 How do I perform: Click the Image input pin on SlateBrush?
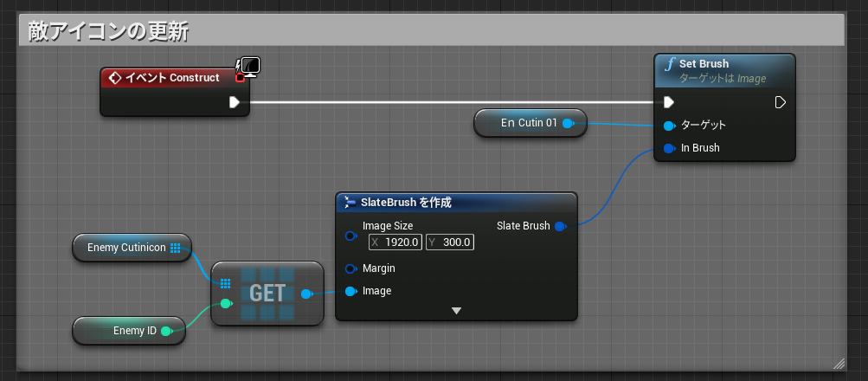coord(350,291)
